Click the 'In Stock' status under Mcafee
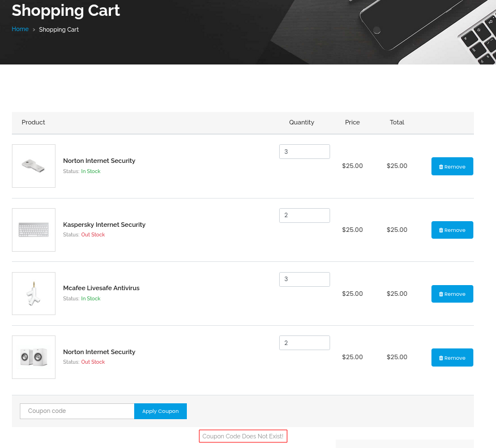This screenshot has height=448, width=496. coord(91,298)
